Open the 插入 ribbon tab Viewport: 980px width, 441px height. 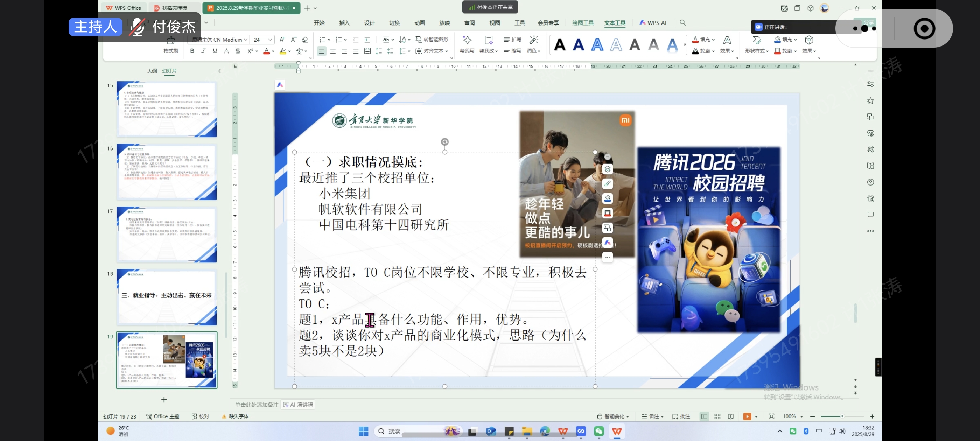344,23
